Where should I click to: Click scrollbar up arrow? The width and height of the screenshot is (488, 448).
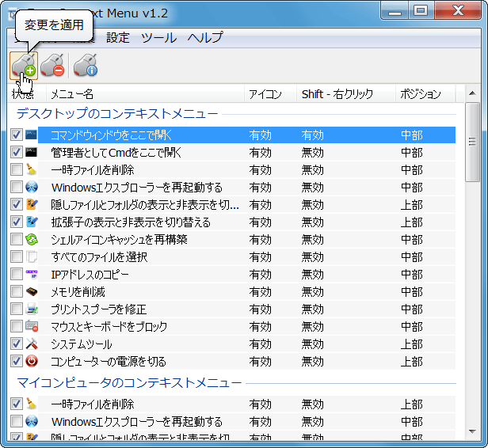tap(472, 93)
